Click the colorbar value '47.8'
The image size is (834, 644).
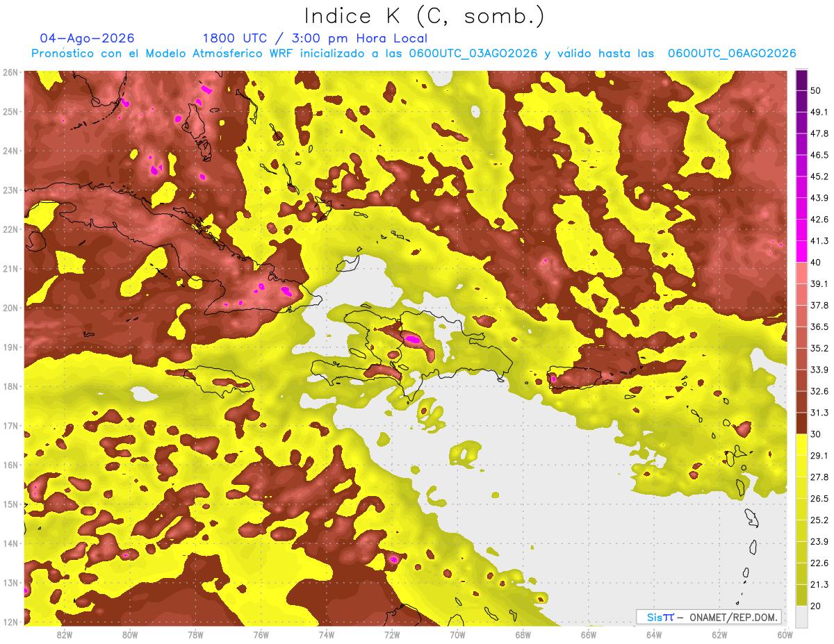819,133
